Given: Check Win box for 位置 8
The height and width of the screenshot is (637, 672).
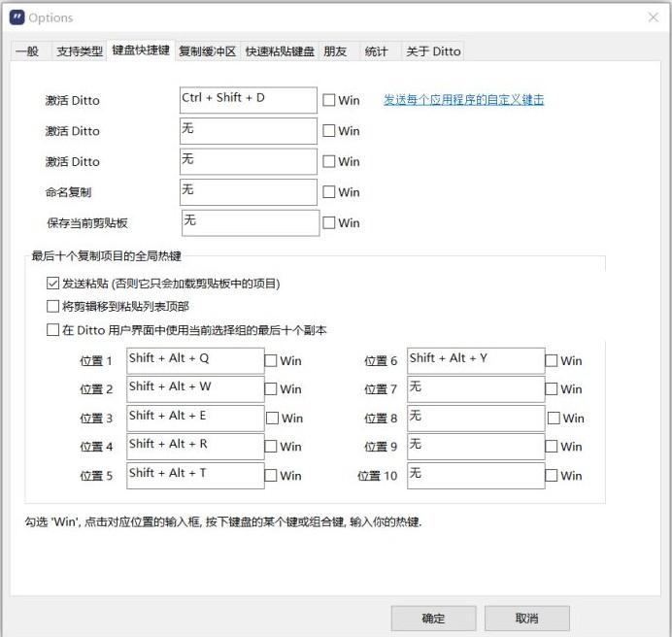Looking at the screenshot, I should (554, 418).
